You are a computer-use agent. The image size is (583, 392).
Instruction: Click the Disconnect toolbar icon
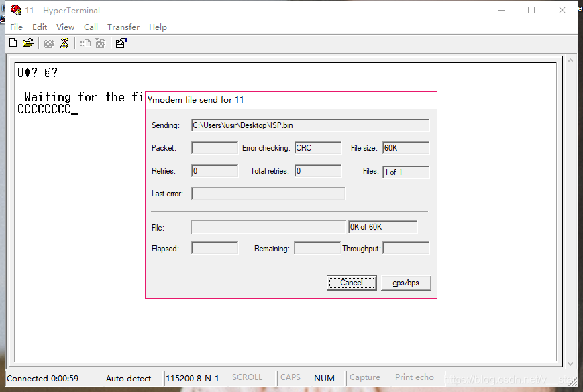(x=64, y=43)
